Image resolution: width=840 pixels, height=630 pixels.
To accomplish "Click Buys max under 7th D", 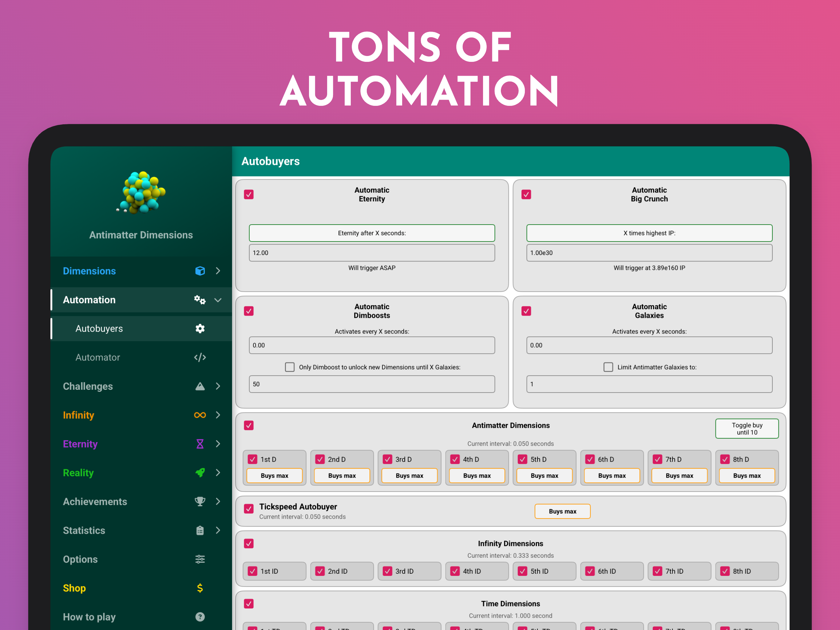I will click(x=680, y=476).
